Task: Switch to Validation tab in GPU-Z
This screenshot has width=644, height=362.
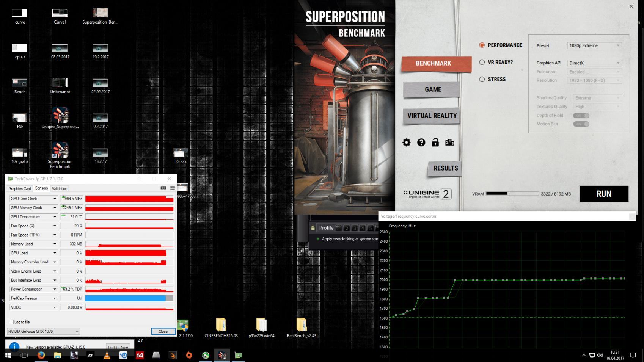Action: (x=60, y=188)
